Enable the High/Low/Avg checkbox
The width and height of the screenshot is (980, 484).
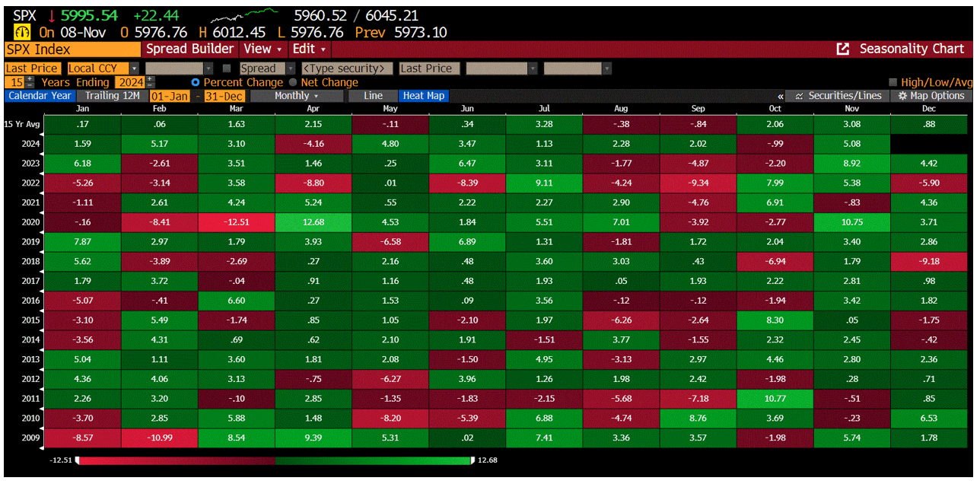(892, 81)
